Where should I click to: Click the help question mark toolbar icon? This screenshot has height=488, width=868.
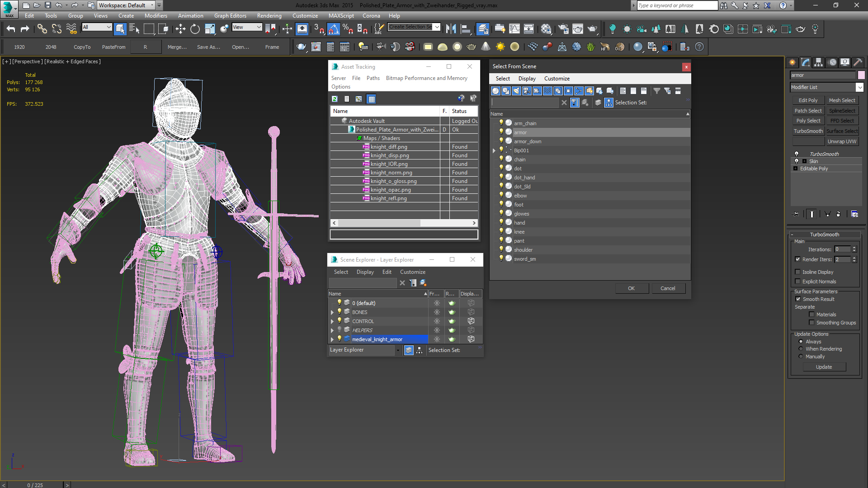699,47
